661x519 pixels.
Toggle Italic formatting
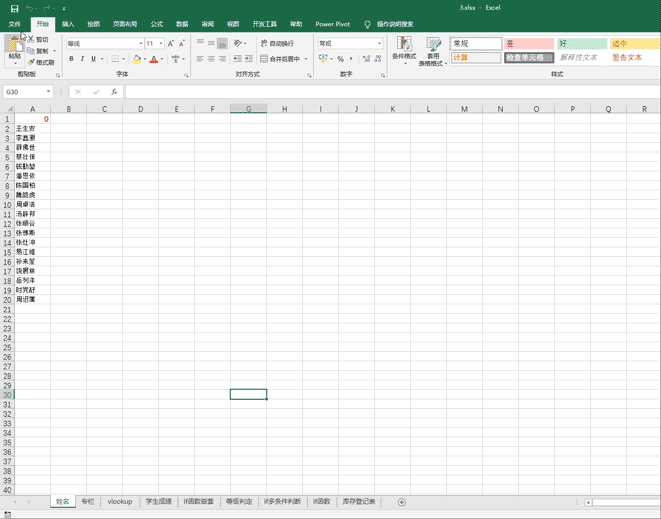82,59
